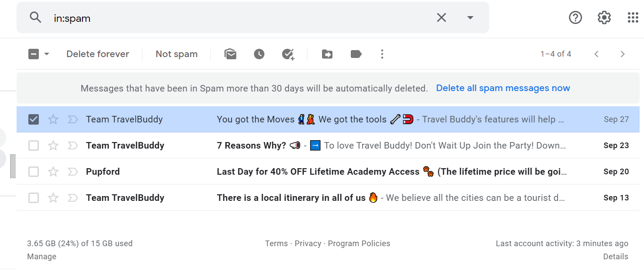The image size is (644, 271).
Task: Clear the in:spam search query
Action: 441,17
